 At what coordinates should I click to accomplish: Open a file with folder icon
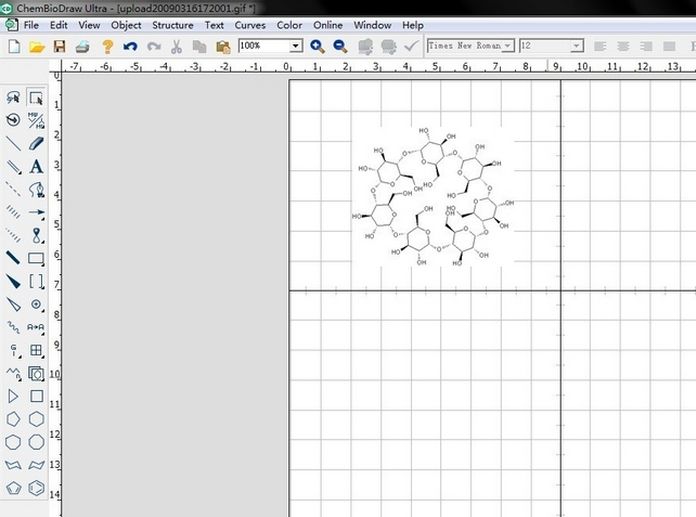(37, 46)
